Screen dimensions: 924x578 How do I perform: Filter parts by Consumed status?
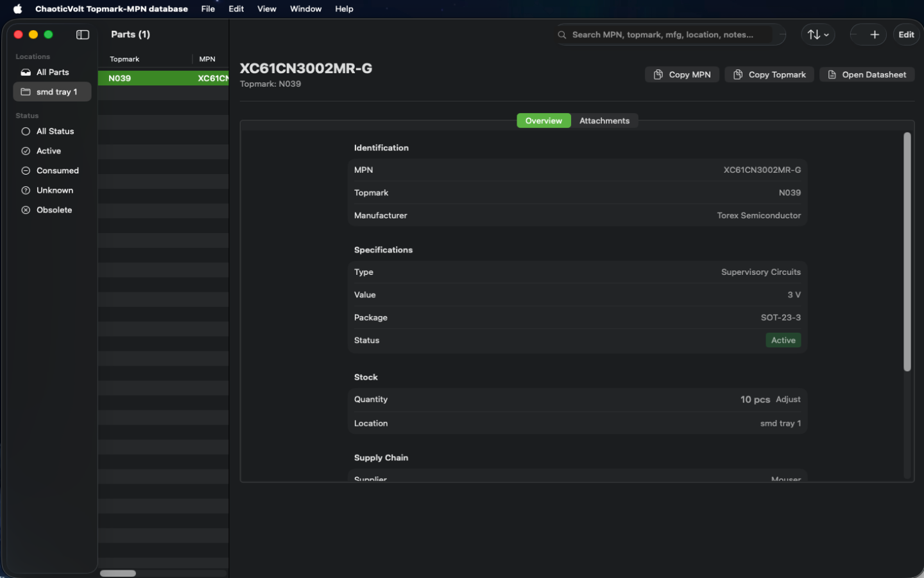52,171
